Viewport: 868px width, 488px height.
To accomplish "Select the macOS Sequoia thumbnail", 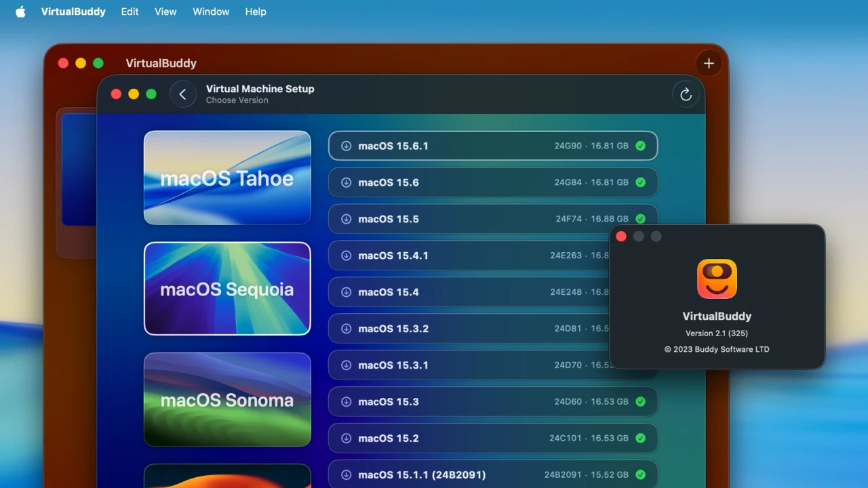I will pyautogui.click(x=227, y=289).
